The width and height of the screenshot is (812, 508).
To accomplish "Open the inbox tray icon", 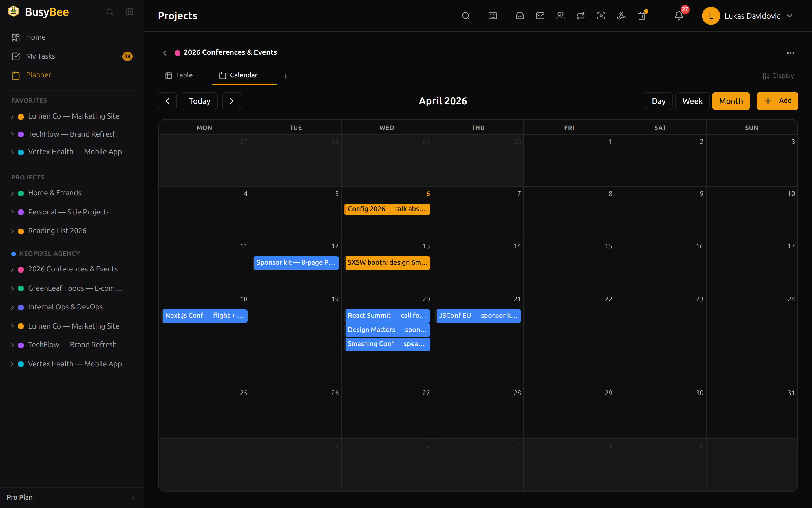I will (x=520, y=16).
